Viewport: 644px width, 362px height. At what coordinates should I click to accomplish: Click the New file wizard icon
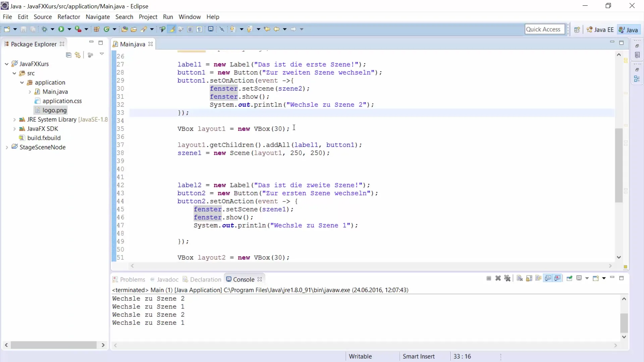click(7, 29)
